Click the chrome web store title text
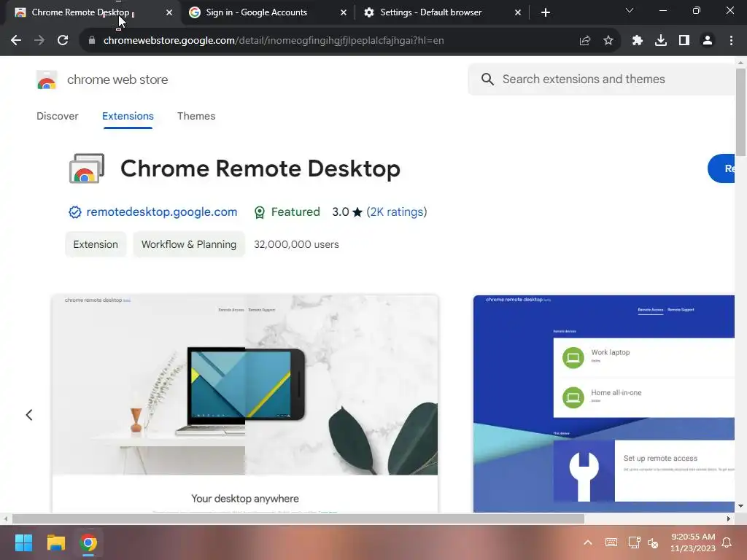The width and height of the screenshot is (747, 560). click(117, 79)
